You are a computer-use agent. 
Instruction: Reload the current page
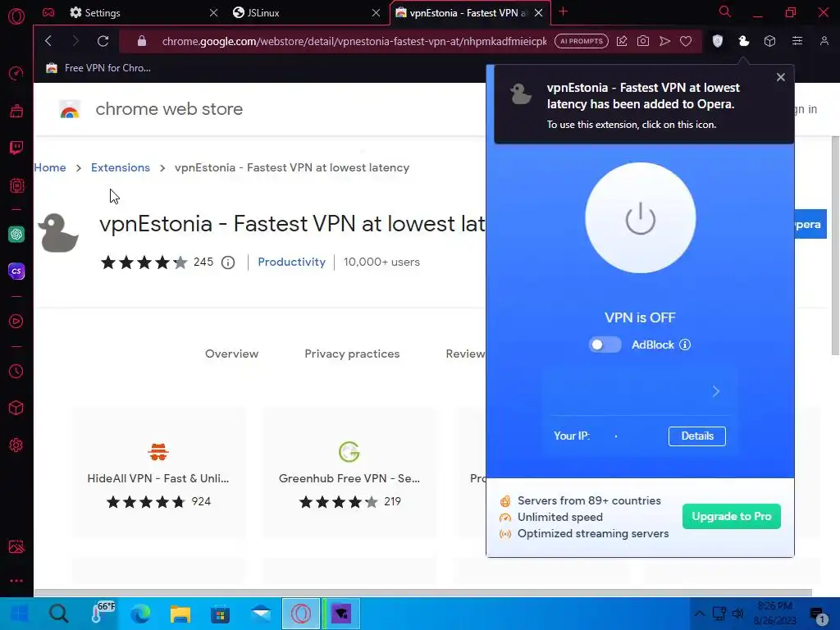(x=103, y=41)
